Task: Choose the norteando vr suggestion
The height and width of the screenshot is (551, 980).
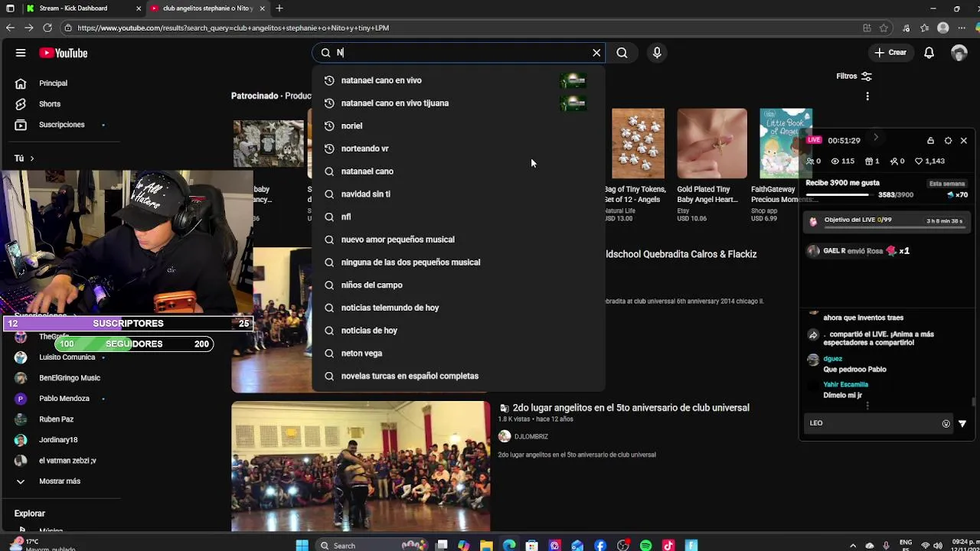Action: 458,148
